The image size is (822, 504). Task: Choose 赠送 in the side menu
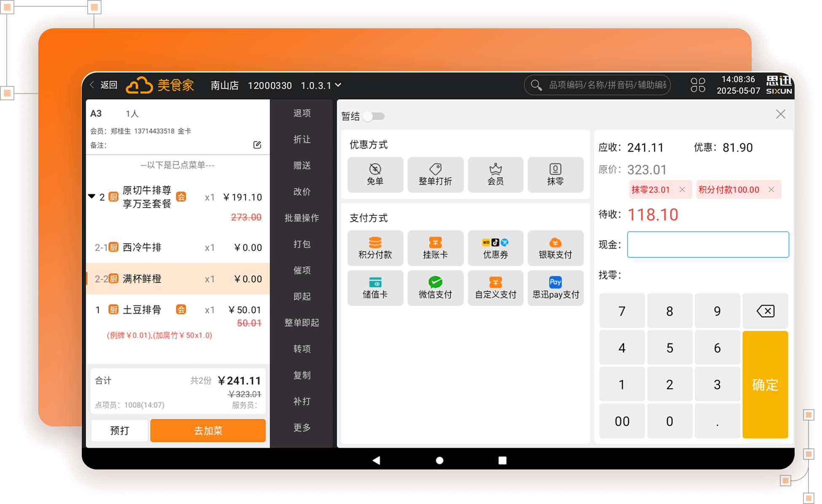(302, 165)
